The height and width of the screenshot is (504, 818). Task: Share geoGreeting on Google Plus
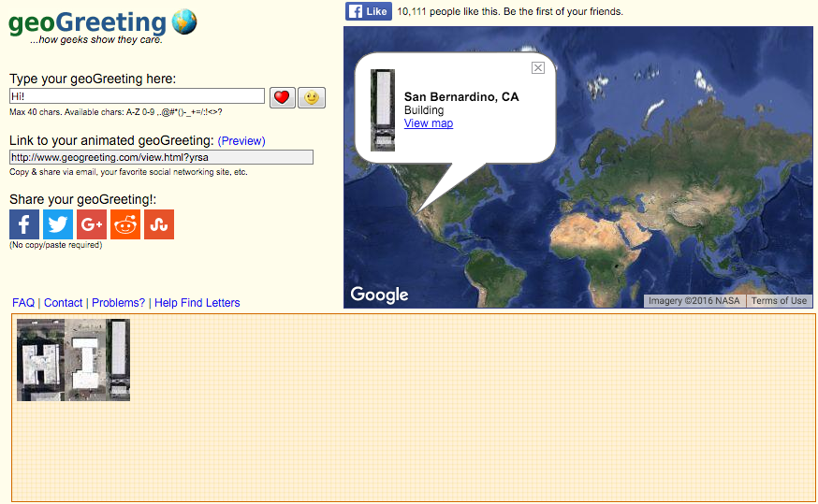(92, 224)
